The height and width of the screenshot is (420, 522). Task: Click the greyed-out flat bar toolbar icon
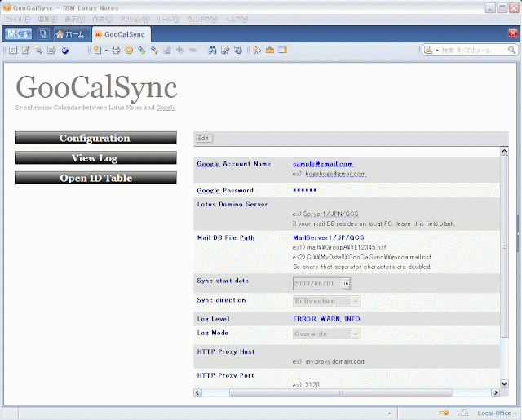point(192,51)
